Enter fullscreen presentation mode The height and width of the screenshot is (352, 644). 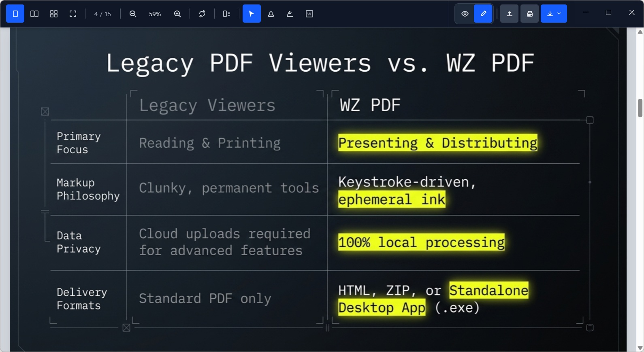click(x=73, y=14)
